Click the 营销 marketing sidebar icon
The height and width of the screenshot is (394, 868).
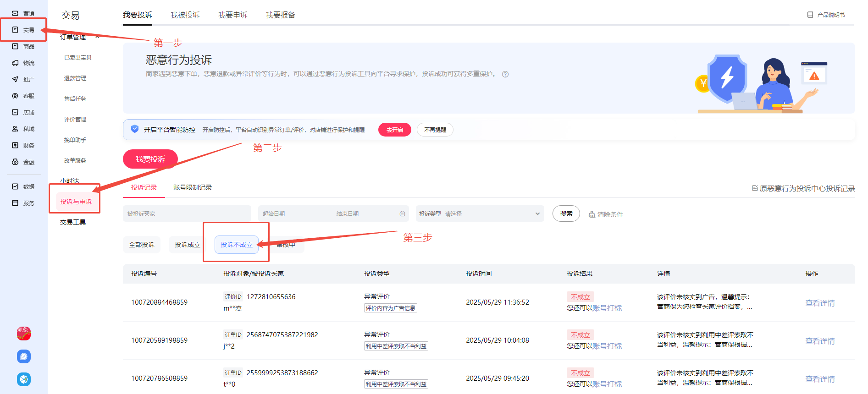pos(15,13)
